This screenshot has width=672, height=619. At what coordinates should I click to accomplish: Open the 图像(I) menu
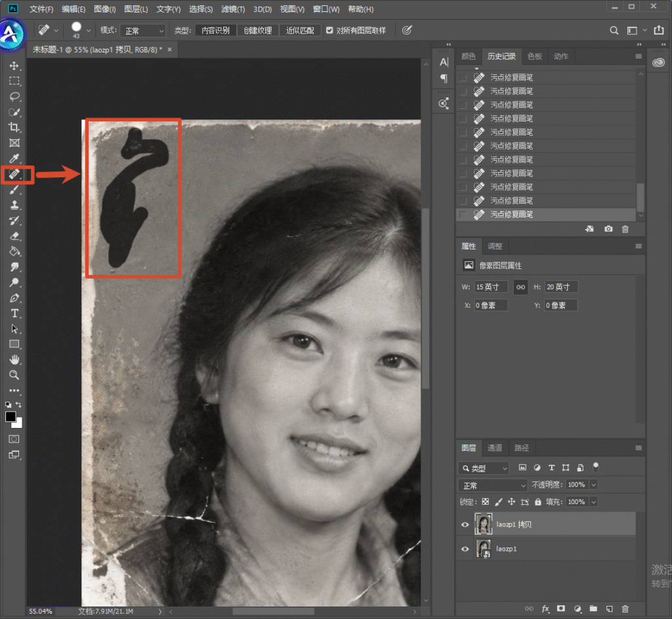[104, 9]
